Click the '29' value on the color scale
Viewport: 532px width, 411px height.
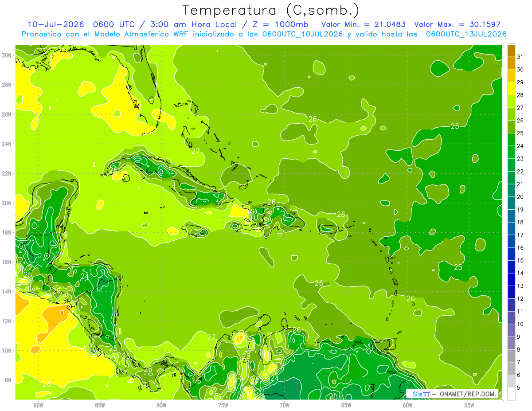[x=520, y=82]
